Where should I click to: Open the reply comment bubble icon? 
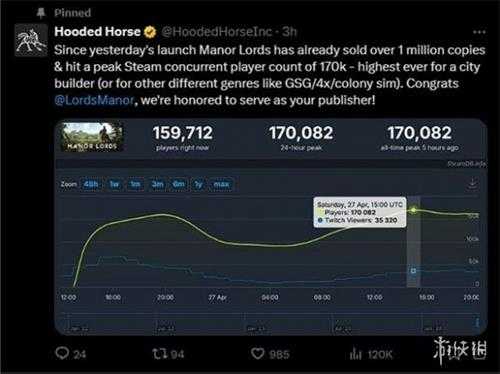click(x=62, y=353)
